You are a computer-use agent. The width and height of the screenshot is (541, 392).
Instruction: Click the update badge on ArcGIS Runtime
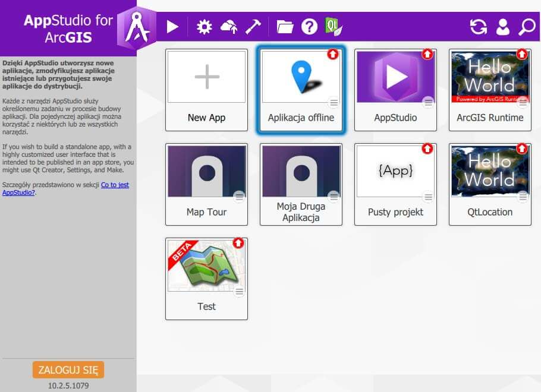click(x=522, y=54)
